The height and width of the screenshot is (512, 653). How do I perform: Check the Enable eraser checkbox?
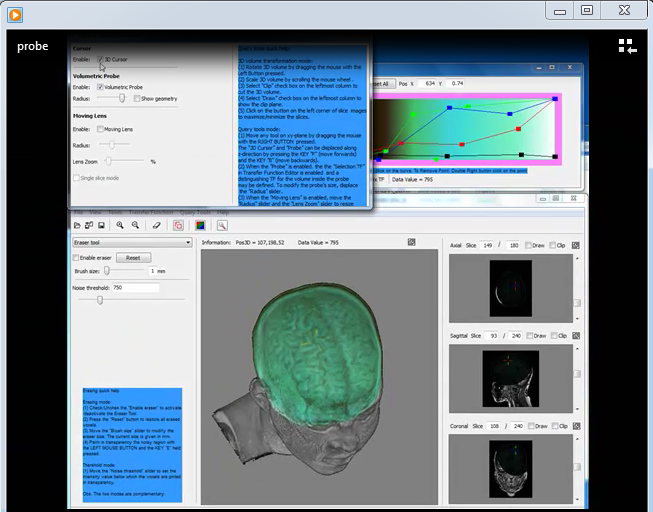(x=76, y=258)
